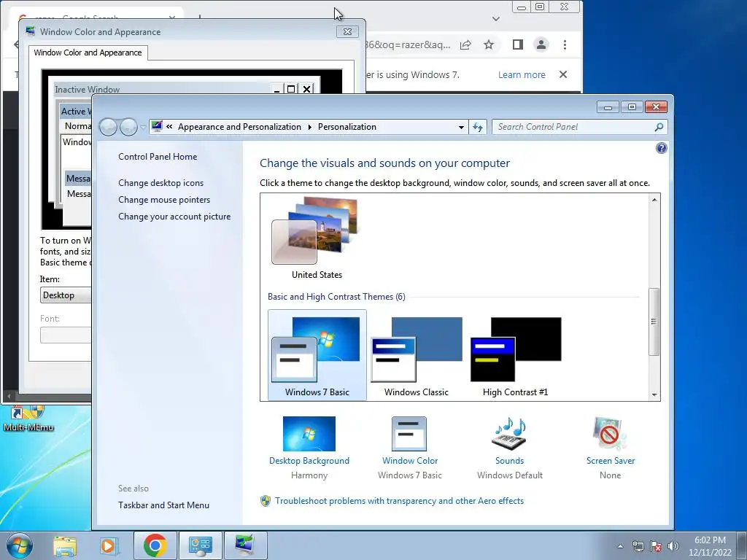Open Taskbar and Start Menu link
Viewport: 747px width, 560px height.
163,505
